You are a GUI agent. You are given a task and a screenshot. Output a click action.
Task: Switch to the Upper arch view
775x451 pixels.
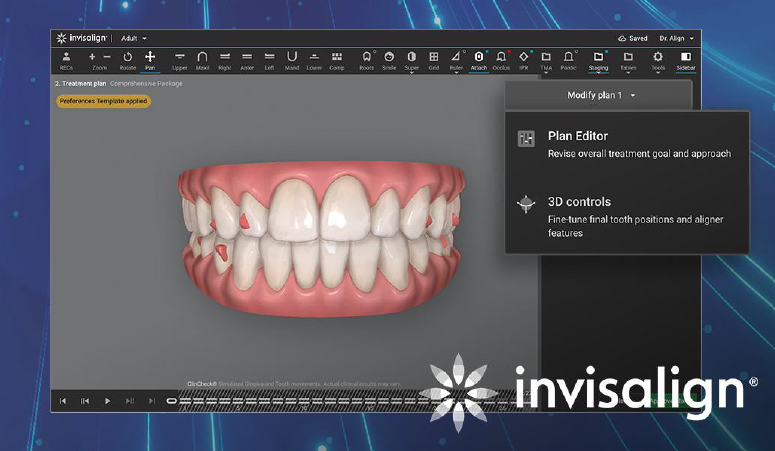pyautogui.click(x=180, y=61)
